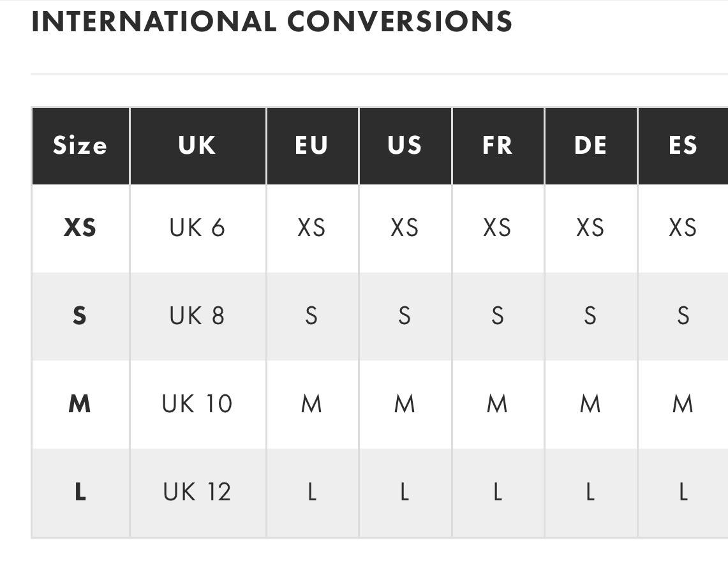
Task: Click the bold S size row label
Action: pyautogui.click(x=80, y=316)
